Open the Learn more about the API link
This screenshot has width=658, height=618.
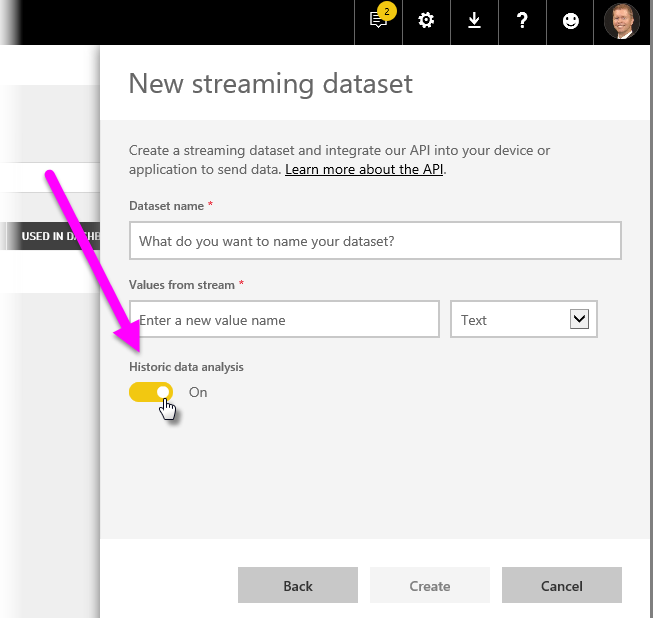click(364, 169)
